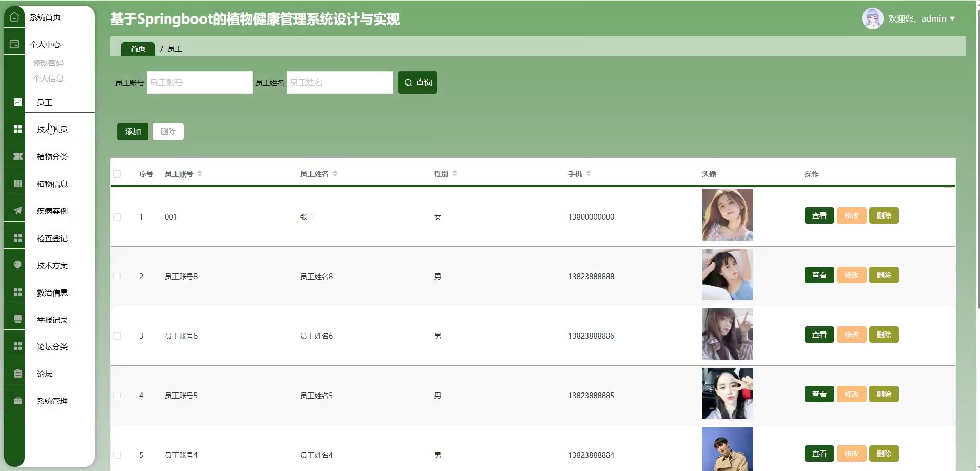Open 修改密码 submenu item
Viewport: 980px width, 471px height.
[48, 63]
